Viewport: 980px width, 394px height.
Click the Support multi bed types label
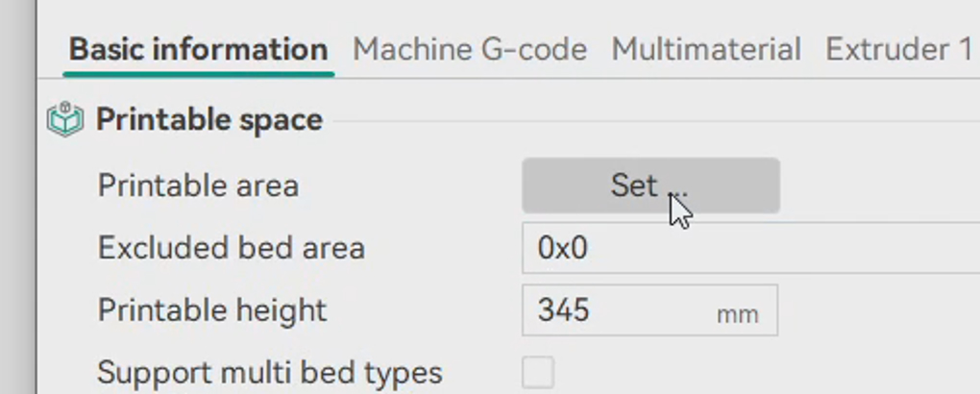pyautogui.click(x=270, y=372)
